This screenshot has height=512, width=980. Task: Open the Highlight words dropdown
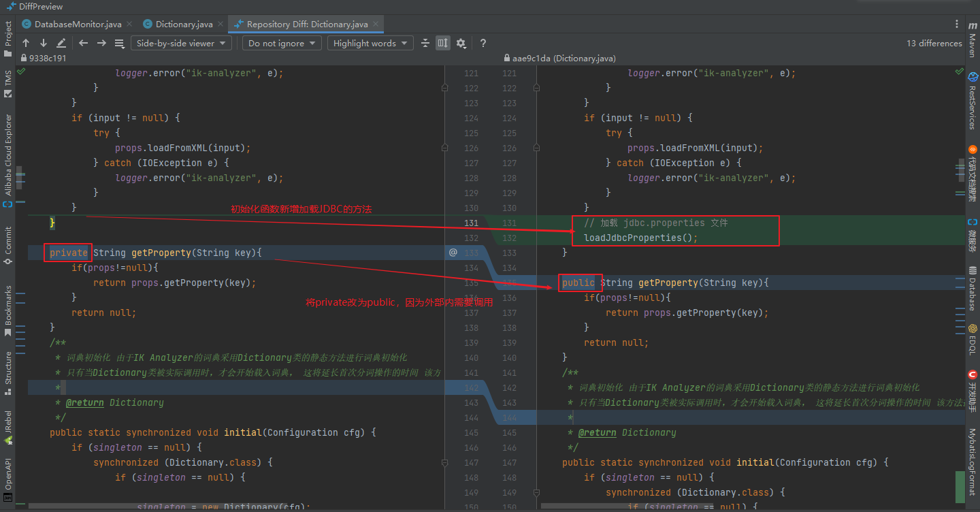coord(370,43)
